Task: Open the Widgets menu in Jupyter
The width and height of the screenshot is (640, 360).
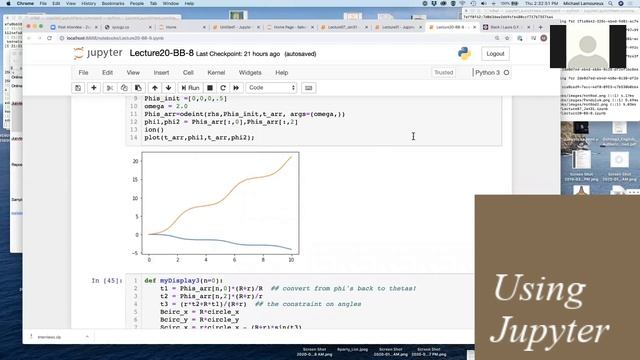Action: (250, 73)
